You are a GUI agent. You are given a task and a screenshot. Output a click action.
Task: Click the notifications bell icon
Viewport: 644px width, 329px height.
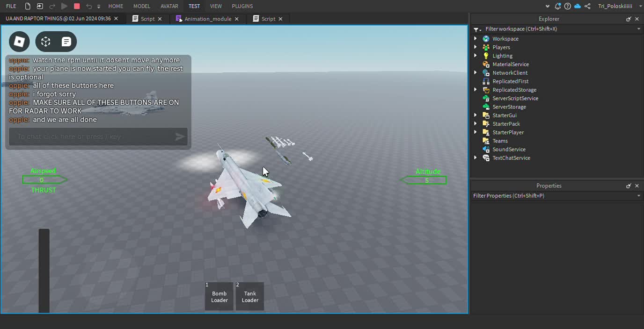pyautogui.click(x=558, y=6)
